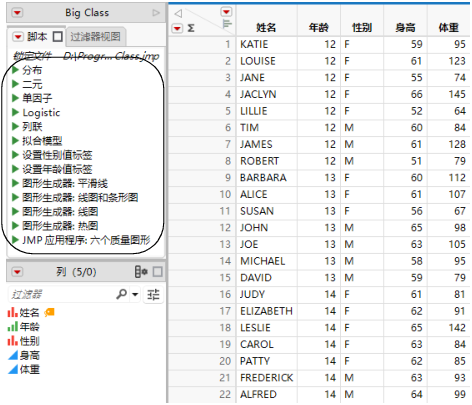
Task: Run the 拟合模型 script with its green triangle
Action: 15,141
